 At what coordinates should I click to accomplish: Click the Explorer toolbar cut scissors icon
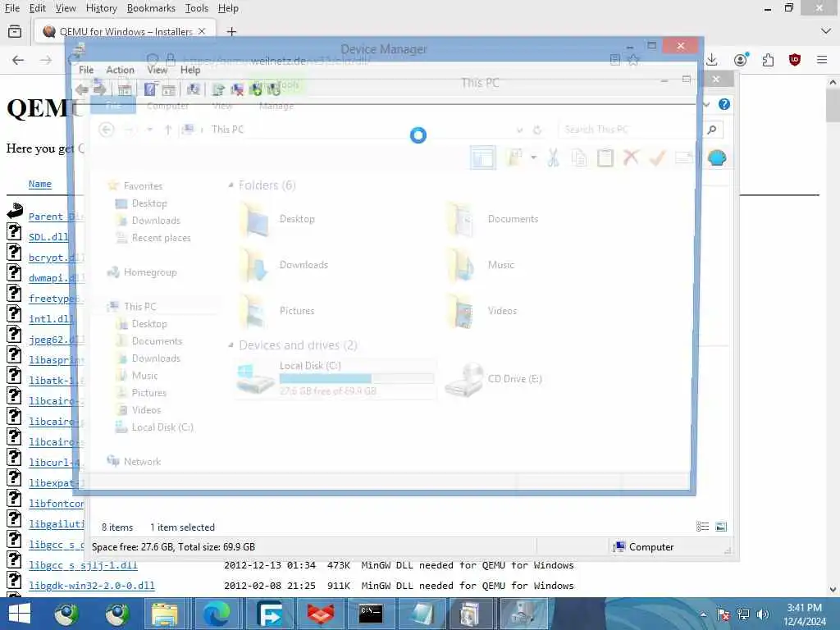553,158
